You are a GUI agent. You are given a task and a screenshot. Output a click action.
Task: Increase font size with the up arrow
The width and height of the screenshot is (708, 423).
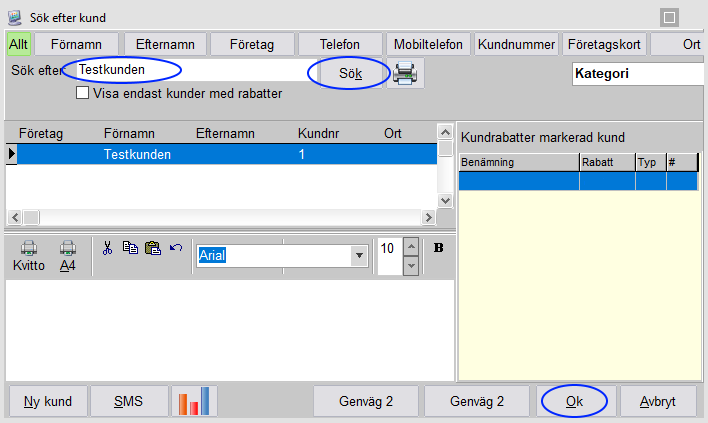pos(410,248)
